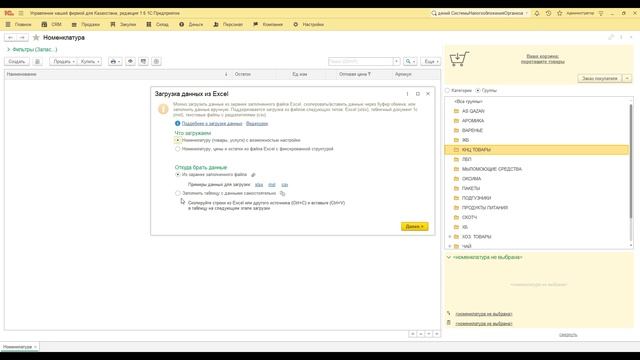Expand the ХОЗ. ТОВАРЫ group

click(x=450, y=237)
